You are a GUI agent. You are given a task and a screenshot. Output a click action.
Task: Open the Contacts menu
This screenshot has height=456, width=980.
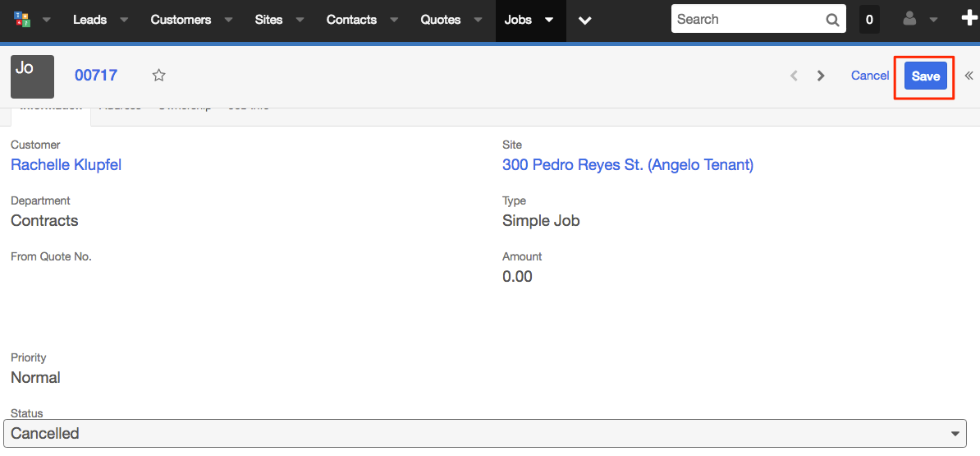351,20
